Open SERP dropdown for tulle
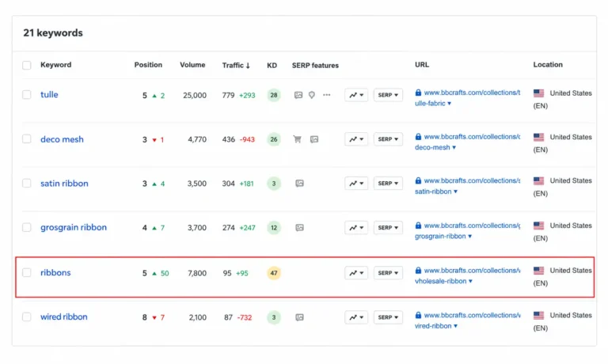Image resolution: width=608 pixels, height=364 pixels. 388,95
